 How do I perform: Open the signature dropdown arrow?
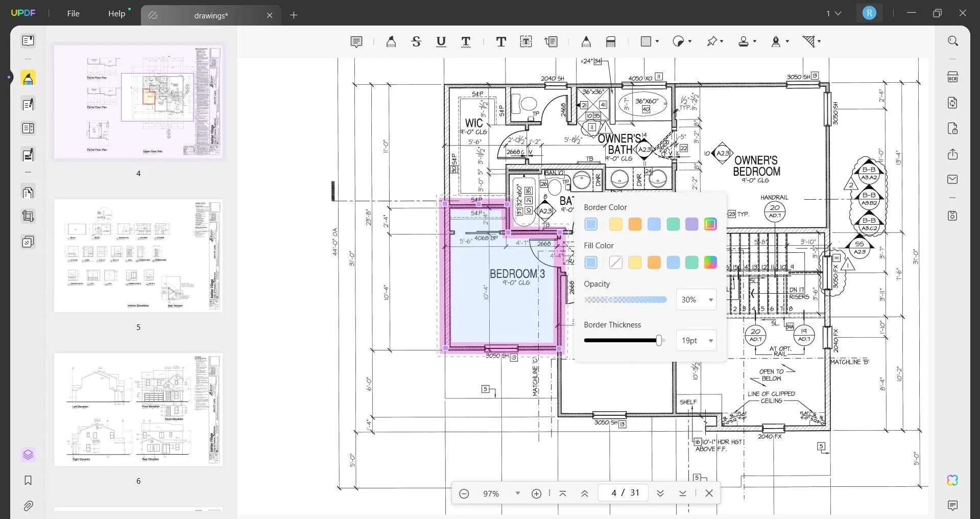tap(787, 41)
